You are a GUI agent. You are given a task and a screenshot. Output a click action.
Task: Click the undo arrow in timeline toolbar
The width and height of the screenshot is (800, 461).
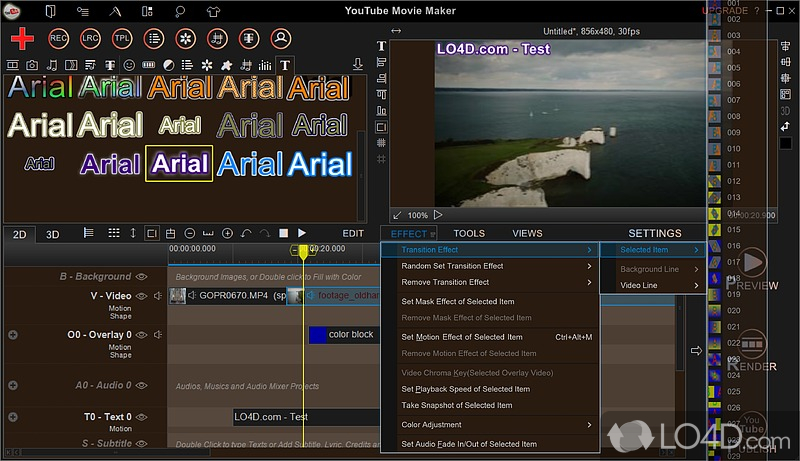pos(246,233)
